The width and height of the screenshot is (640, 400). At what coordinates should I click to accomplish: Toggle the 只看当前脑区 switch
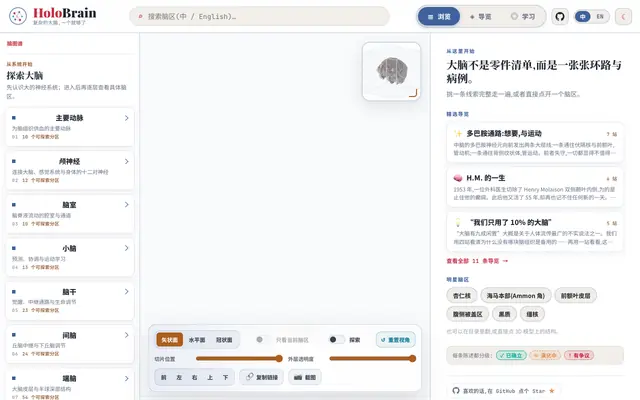click(263, 340)
